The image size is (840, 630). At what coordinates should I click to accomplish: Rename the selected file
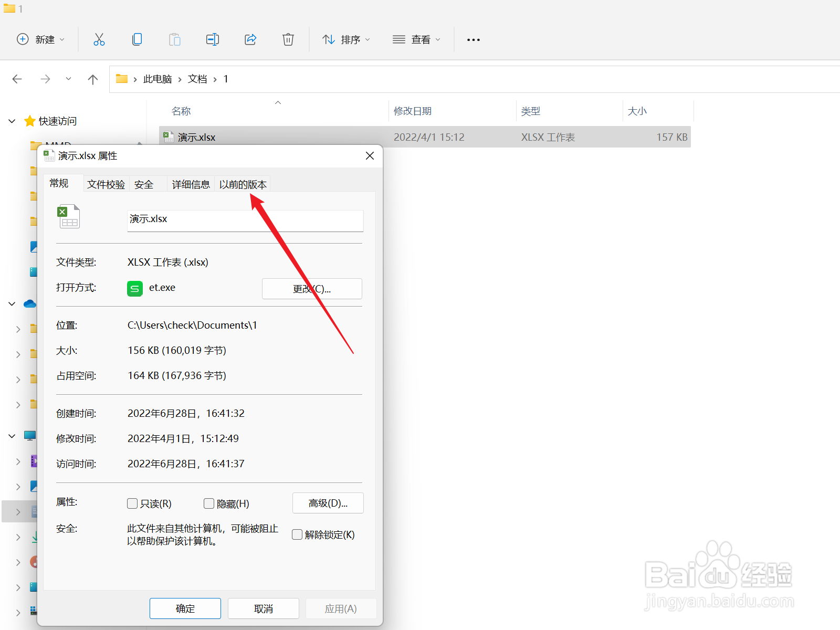(x=213, y=39)
